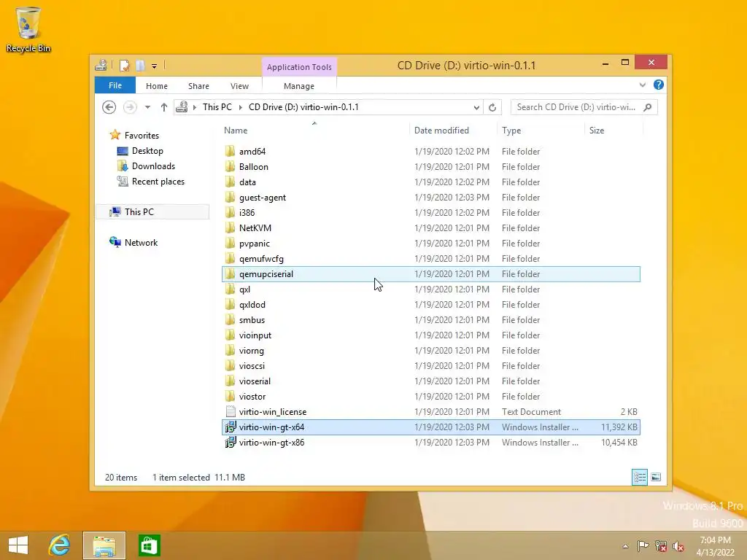Open the Help question mark icon
The width and height of the screenshot is (747, 560).
tap(659, 85)
